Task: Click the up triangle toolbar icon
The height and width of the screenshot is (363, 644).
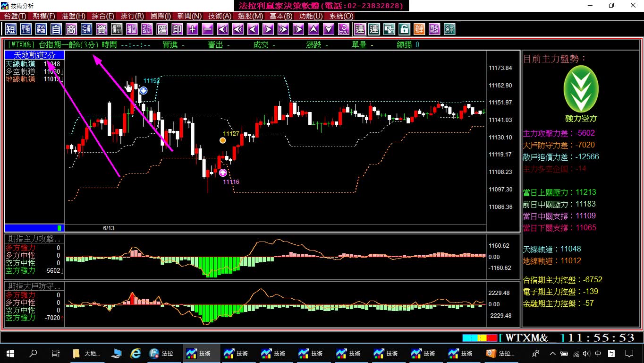Action: [314, 29]
